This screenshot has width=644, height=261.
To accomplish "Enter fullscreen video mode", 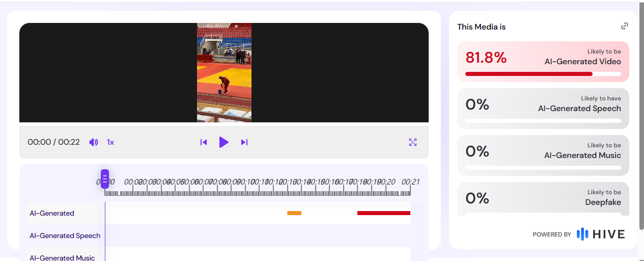I will point(413,142).
